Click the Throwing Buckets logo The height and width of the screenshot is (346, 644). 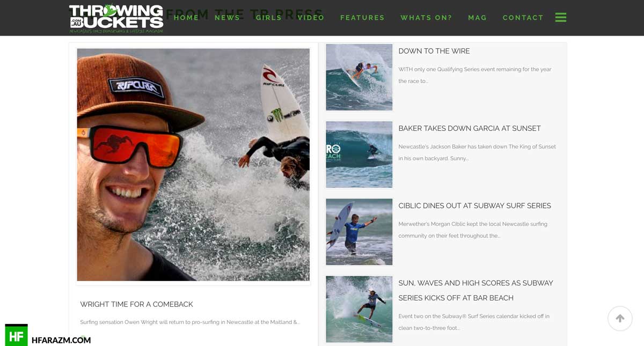click(116, 18)
